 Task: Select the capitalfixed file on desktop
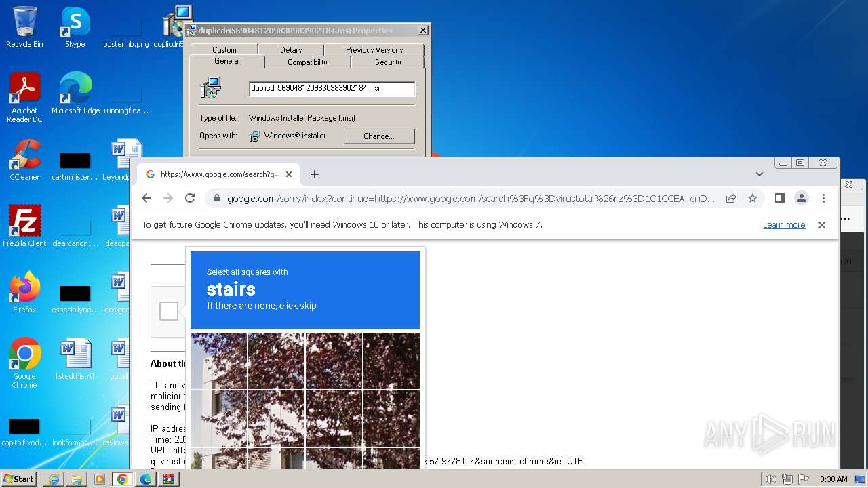24,432
